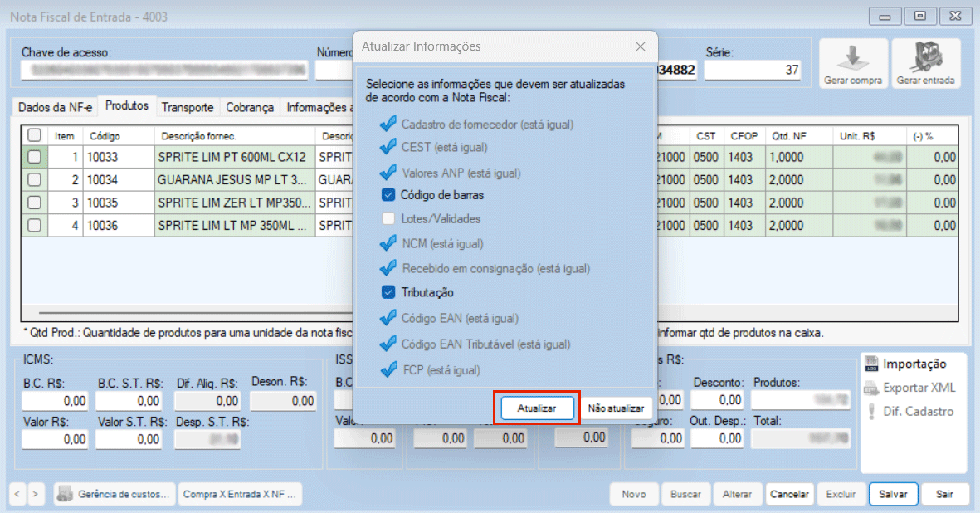
Task: Click the first Código EAN row's checkmark
Action: pos(388,318)
